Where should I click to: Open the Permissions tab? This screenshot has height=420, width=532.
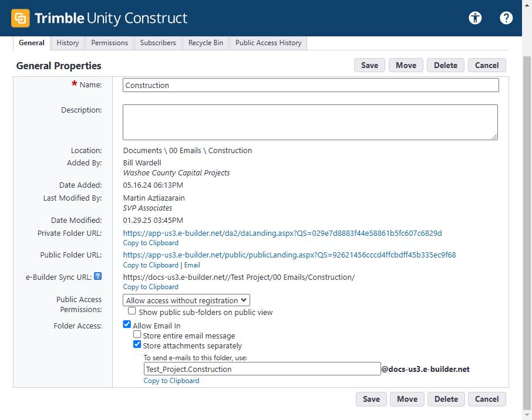109,43
